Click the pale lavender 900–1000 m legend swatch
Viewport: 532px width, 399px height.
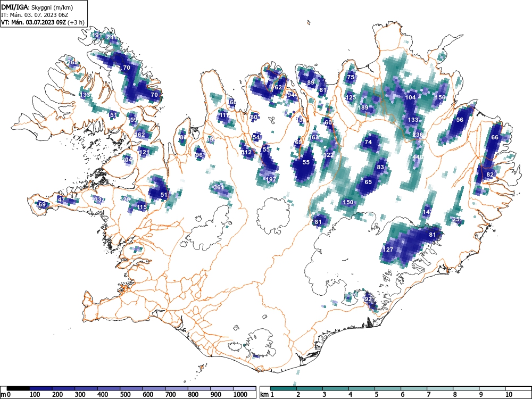click(222, 388)
